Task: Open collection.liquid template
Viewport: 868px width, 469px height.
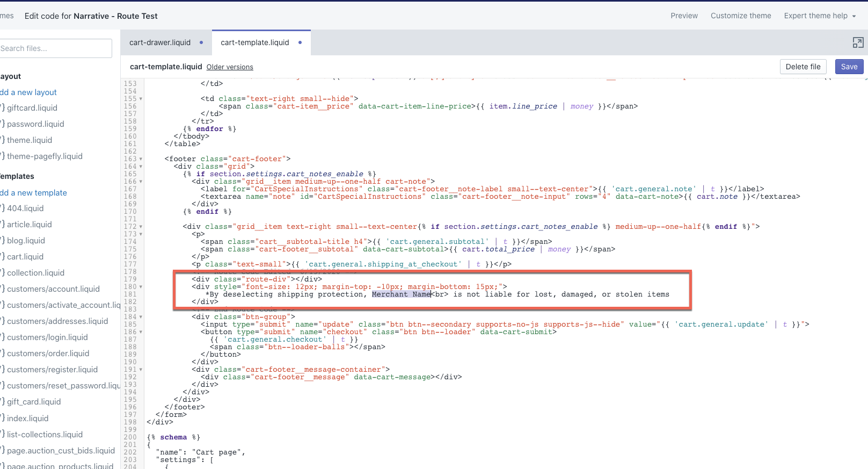Action: click(35, 273)
